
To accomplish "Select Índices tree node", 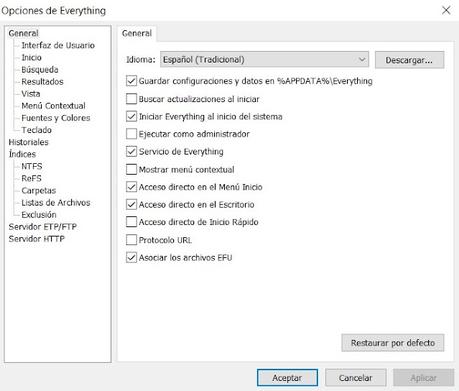I will 22,154.
